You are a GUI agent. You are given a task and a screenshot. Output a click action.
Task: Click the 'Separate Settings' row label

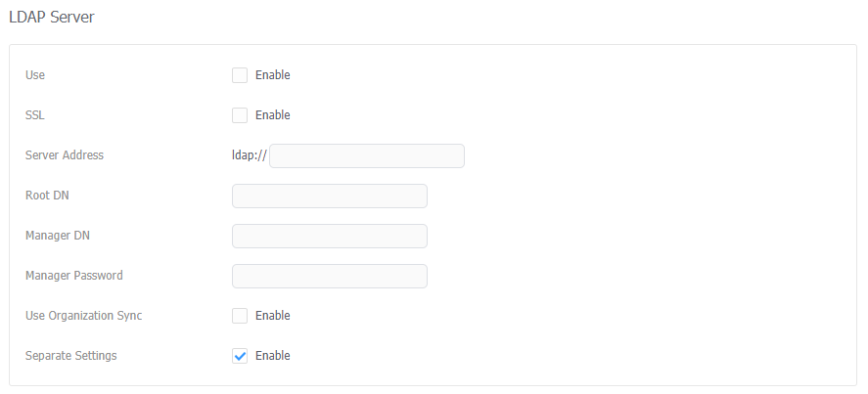[x=71, y=356]
